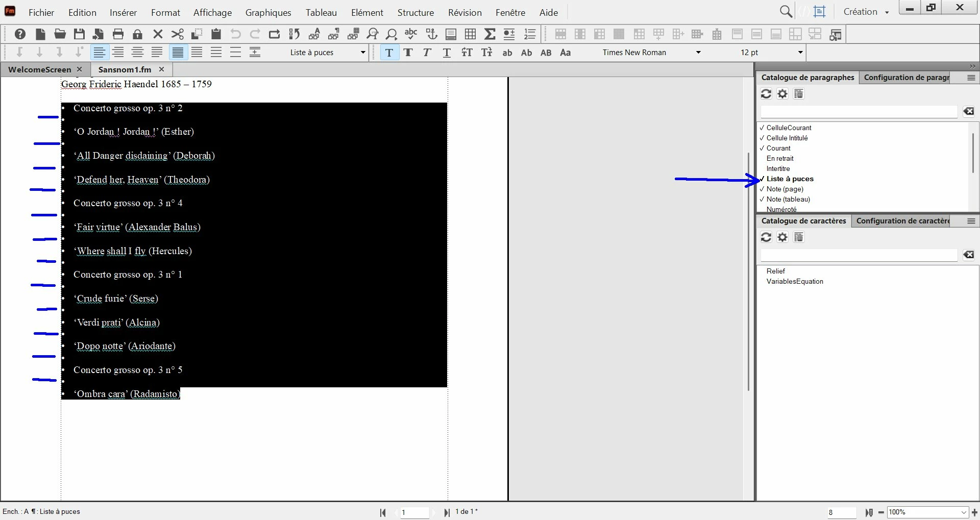The height and width of the screenshot is (520, 980).
Task: Apply underline T text style
Action: pyautogui.click(x=447, y=52)
